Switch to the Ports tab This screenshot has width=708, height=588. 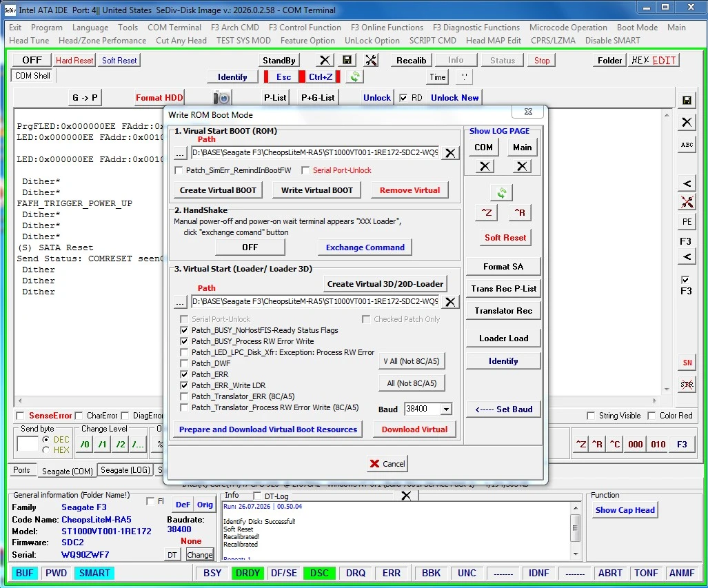(x=21, y=469)
